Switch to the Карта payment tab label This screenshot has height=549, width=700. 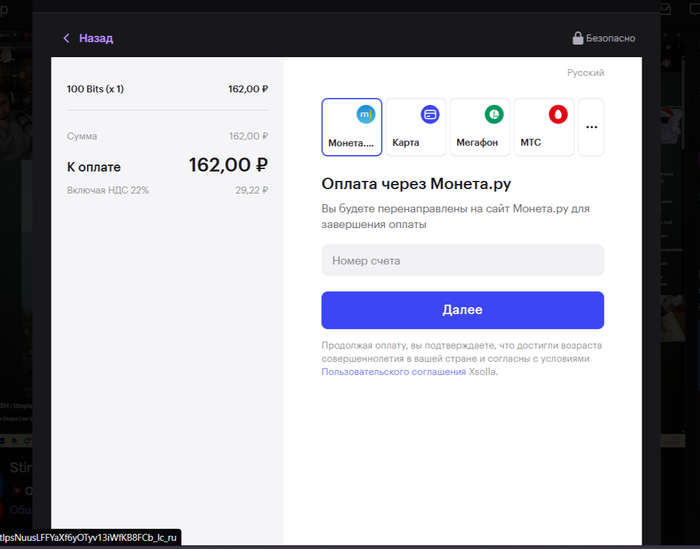pos(406,143)
